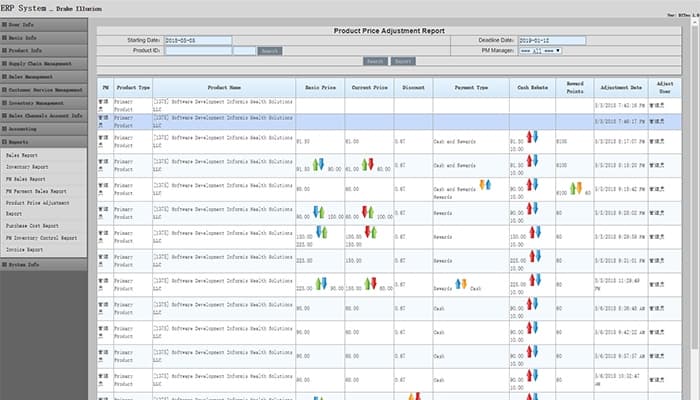Expand the Accounting sidebar section
This screenshot has width=700, height=400.
(x=44, y=129)
